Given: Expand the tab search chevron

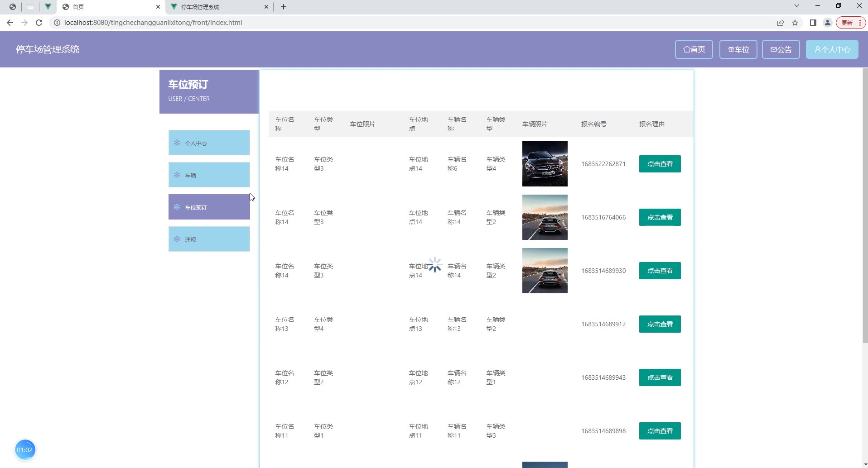Looking at the screenshot, I should pos(797,6).
